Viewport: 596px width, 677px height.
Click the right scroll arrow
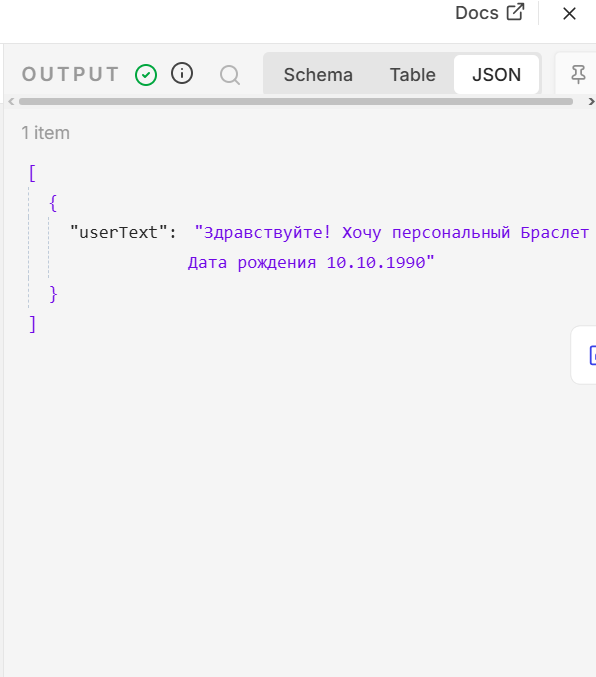[x=591, y=101]
